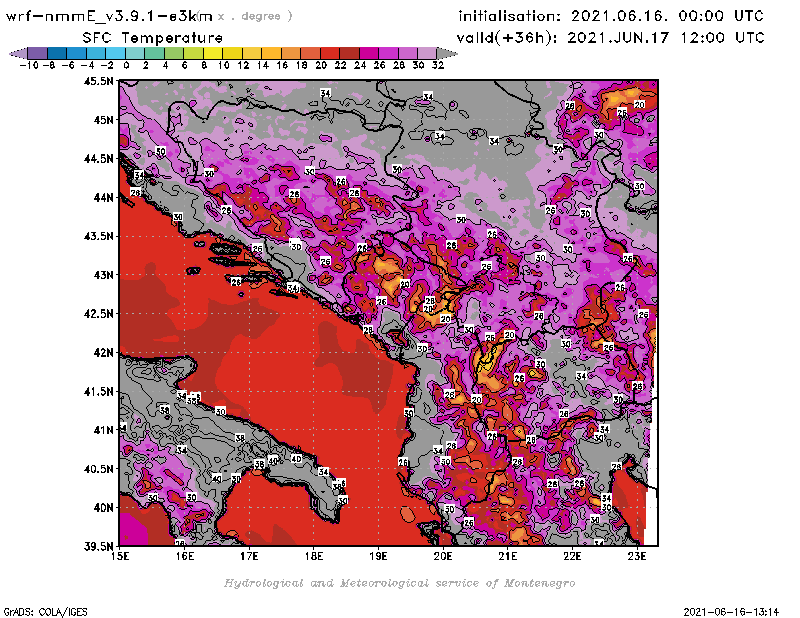Click the 23E longitude label
800x618 pixels.
point(637,556)
